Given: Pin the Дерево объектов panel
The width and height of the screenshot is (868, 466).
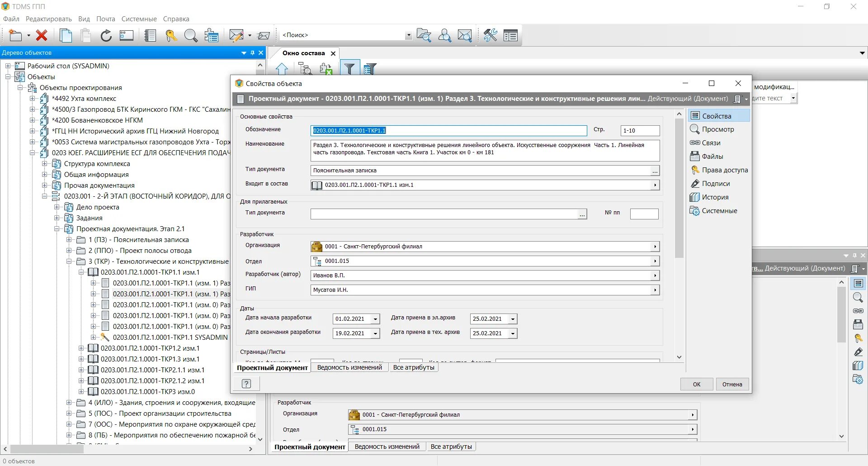Looking at the screenshot, I should tap(252, 53).
